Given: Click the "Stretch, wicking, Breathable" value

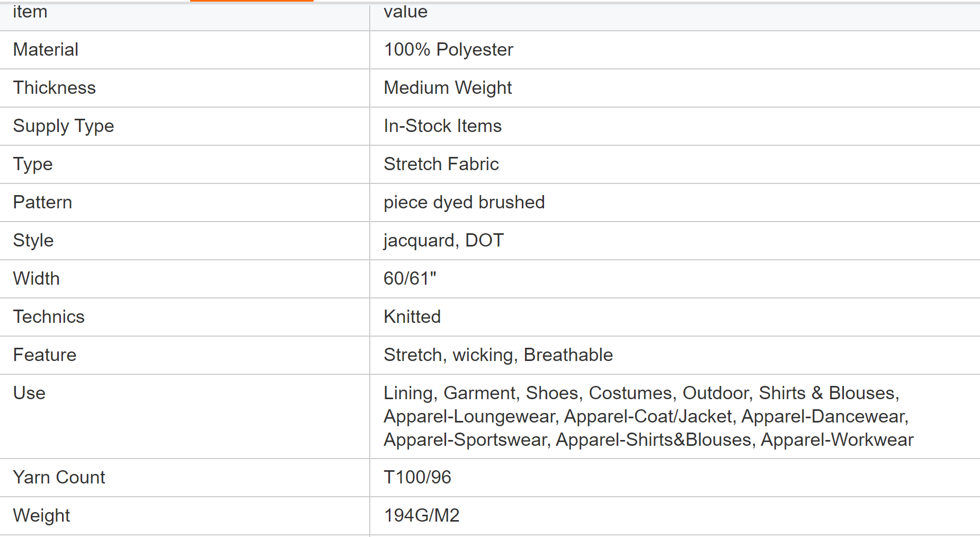Looking at the screenshot, I should click(498, 355).
